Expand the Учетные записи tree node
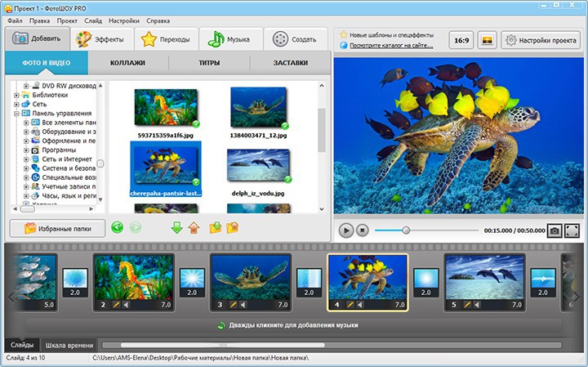 (26, 186)
